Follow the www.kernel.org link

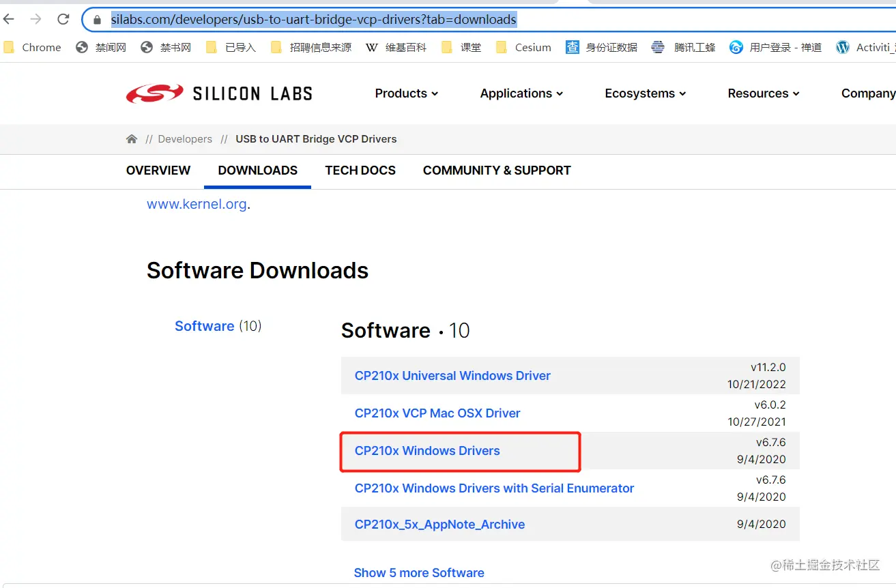pyautogui.click(x=197, y=204)
